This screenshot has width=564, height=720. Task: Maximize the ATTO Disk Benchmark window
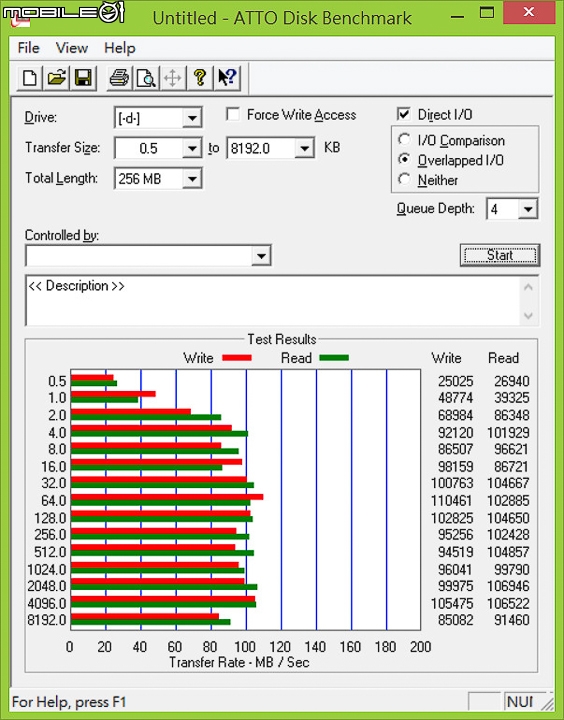point(486,13)
